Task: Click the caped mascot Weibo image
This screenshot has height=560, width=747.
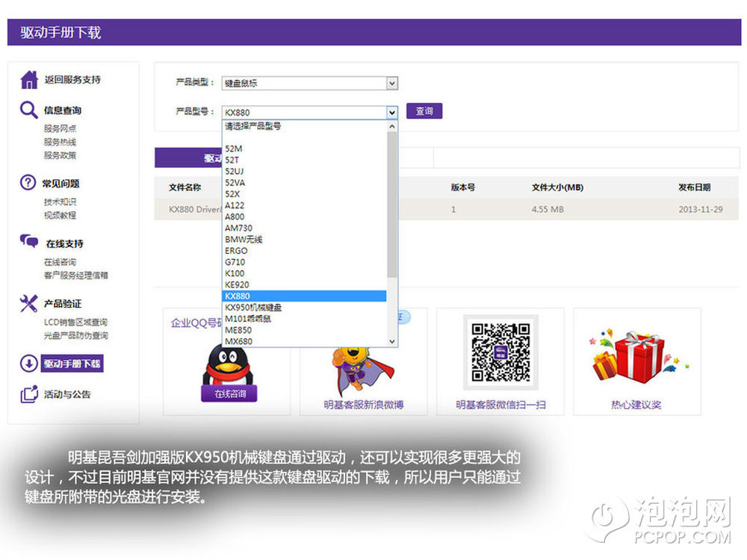Action: 364,371
